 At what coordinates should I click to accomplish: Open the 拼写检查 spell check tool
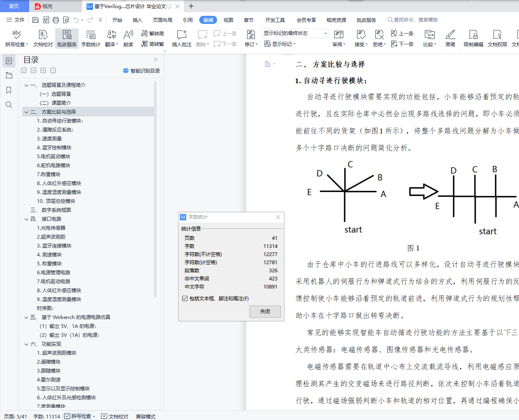(17, 39)
